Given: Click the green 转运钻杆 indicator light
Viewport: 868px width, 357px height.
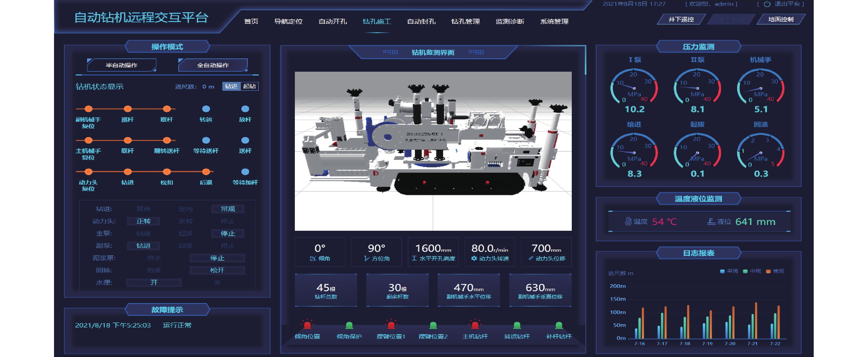Looking at the screenshot, I should [517, 325].
